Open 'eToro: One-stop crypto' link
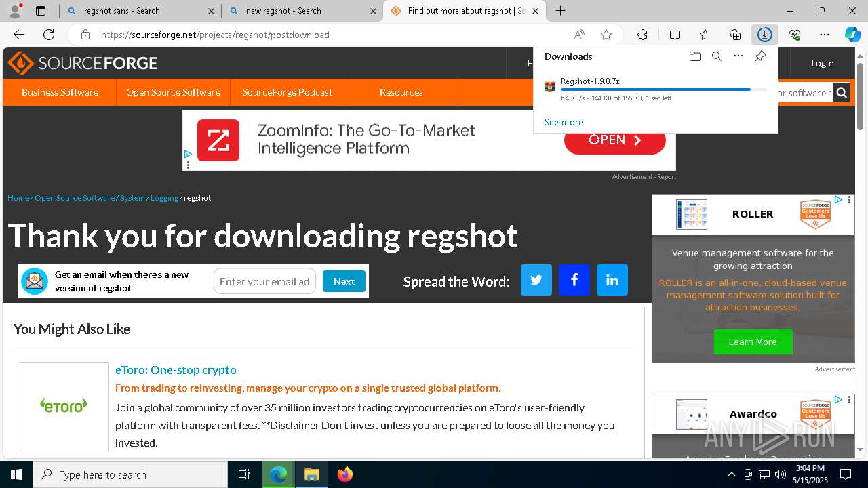 click(x=176, y=370)
